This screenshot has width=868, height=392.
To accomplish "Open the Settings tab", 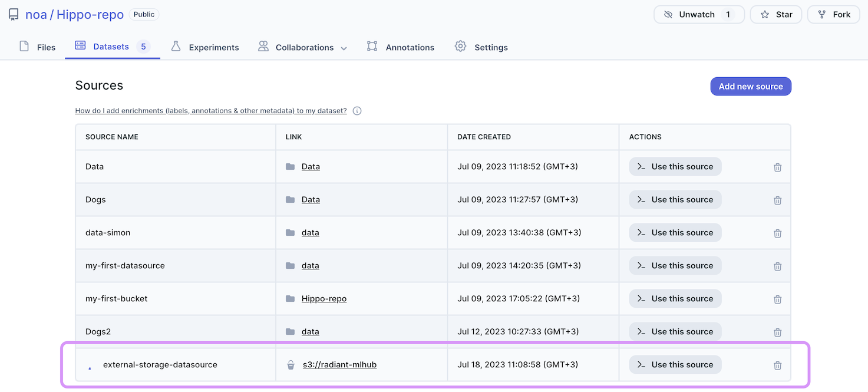I will [481, 47].
